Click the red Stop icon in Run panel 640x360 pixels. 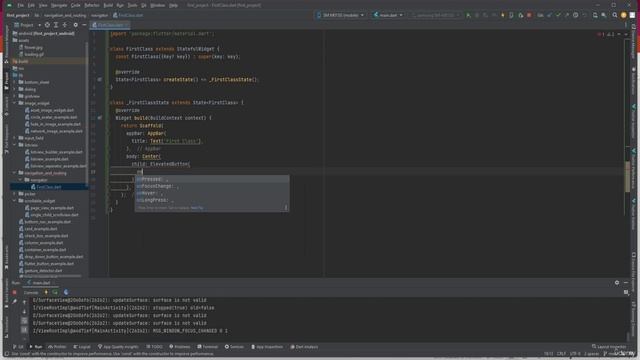tap(14, 292)
